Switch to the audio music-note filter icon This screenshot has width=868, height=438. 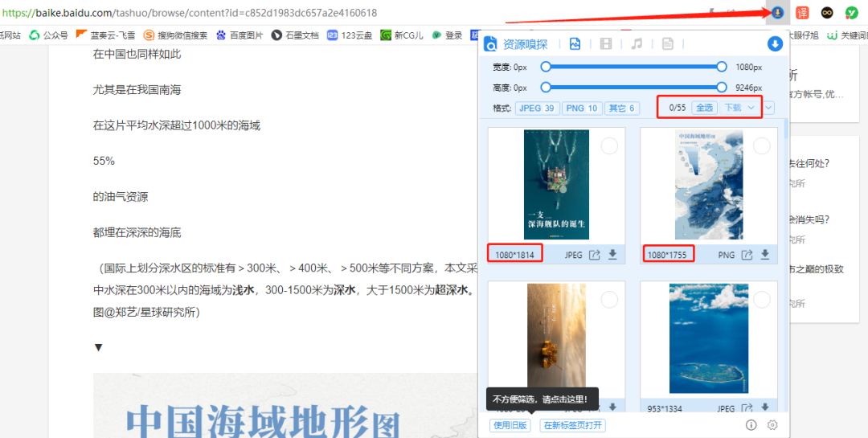pos(637,43)
